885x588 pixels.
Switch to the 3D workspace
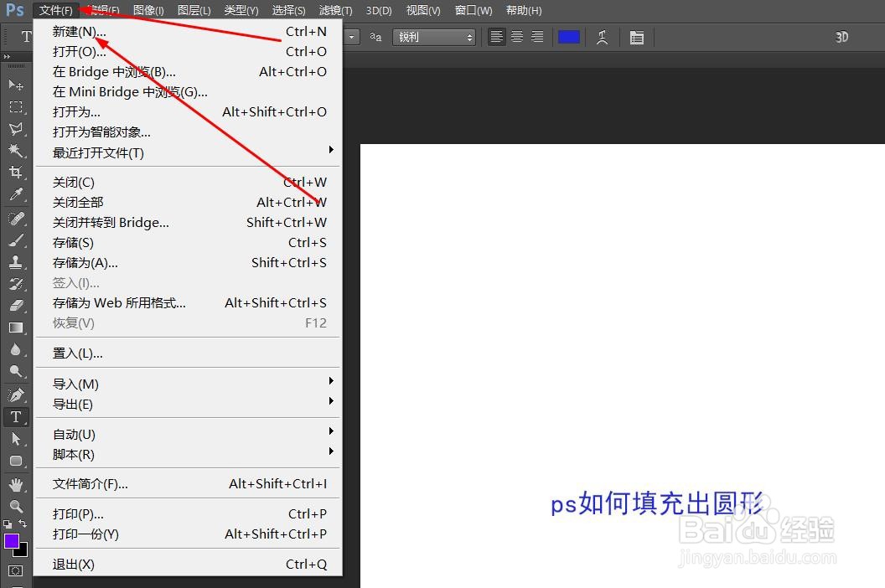click(x=841, y=37)
